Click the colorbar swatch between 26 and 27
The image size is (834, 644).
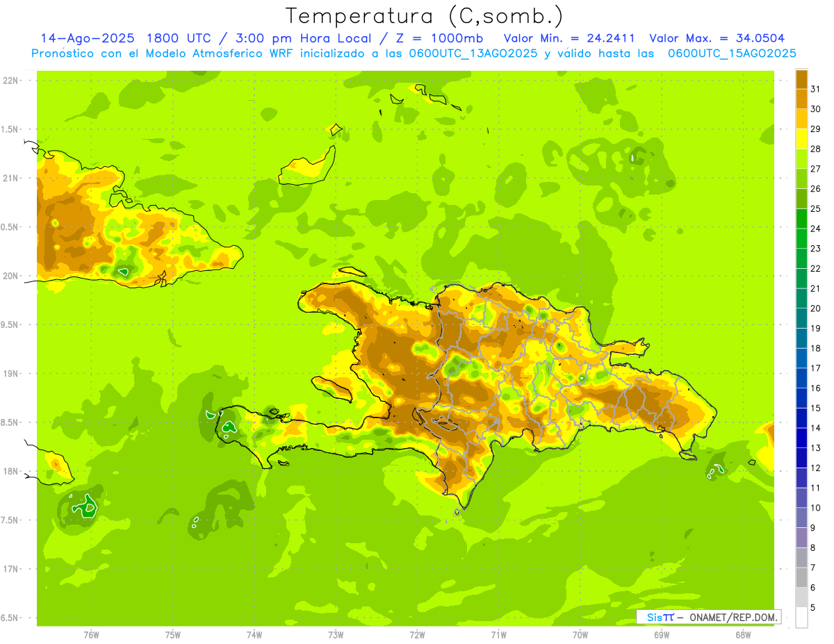tap(801, 179)
